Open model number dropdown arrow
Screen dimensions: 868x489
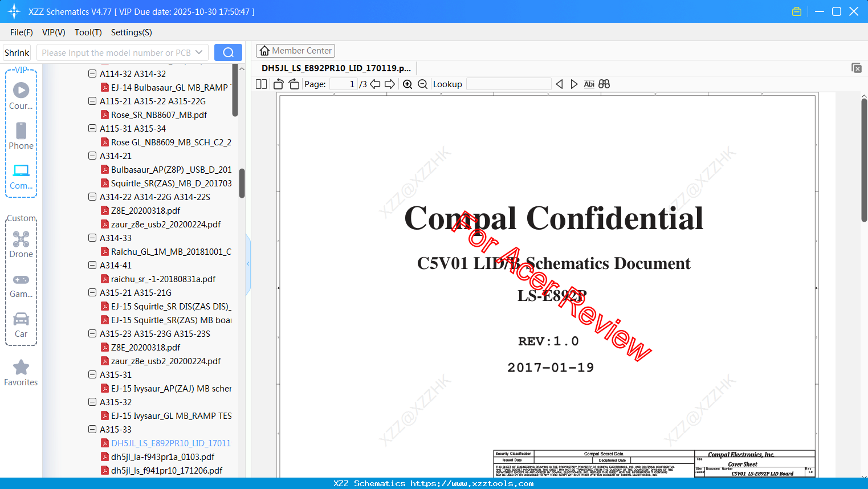pyautogui.click(x=199, y=52)
